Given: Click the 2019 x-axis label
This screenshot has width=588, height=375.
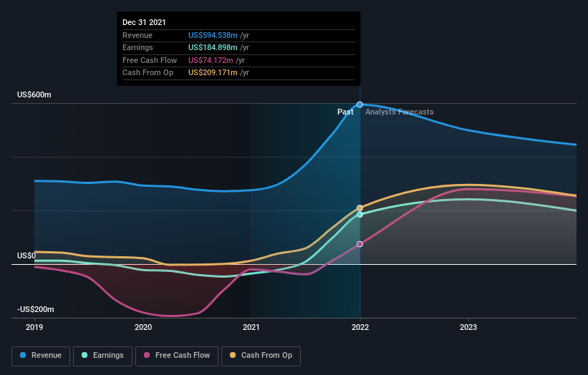Looking at the screenshot, I should tap(34, 327).
